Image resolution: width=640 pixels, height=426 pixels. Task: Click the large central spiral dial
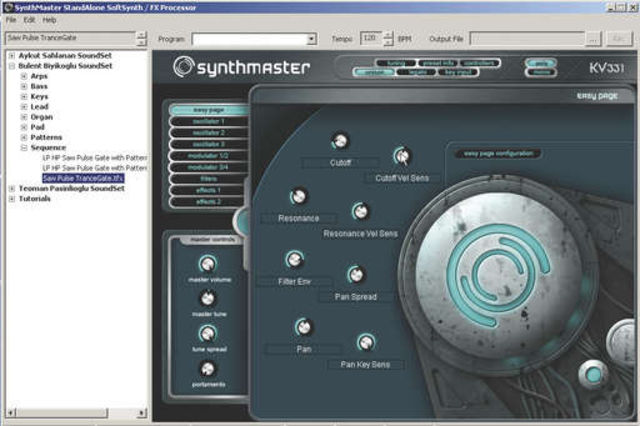[x=497, y=276]
